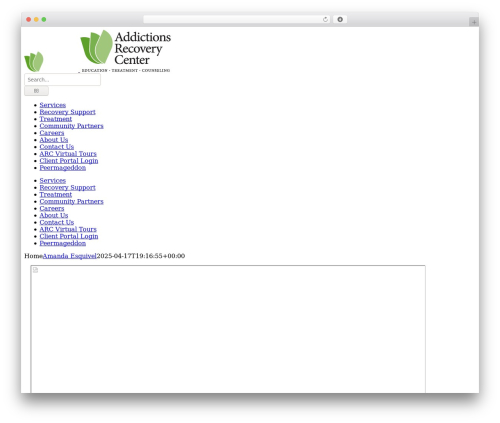Open Services in the second menu list

pyautogui.click(x=53, y=181)
